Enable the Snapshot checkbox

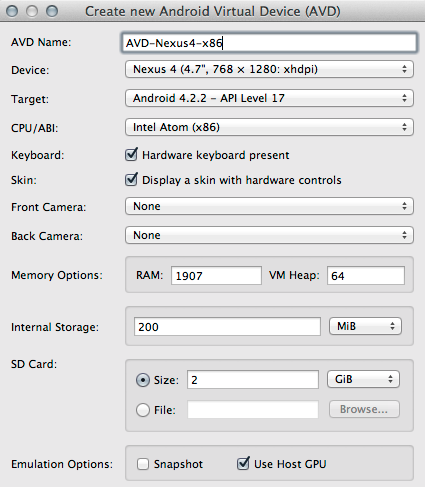(143, 464)
